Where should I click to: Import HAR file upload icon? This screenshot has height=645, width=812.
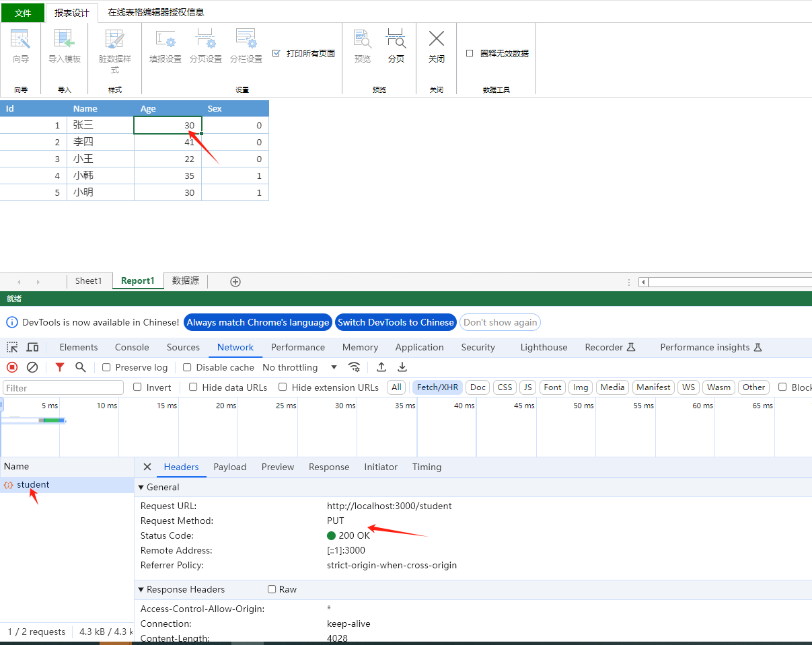click(x=381, y=367)
